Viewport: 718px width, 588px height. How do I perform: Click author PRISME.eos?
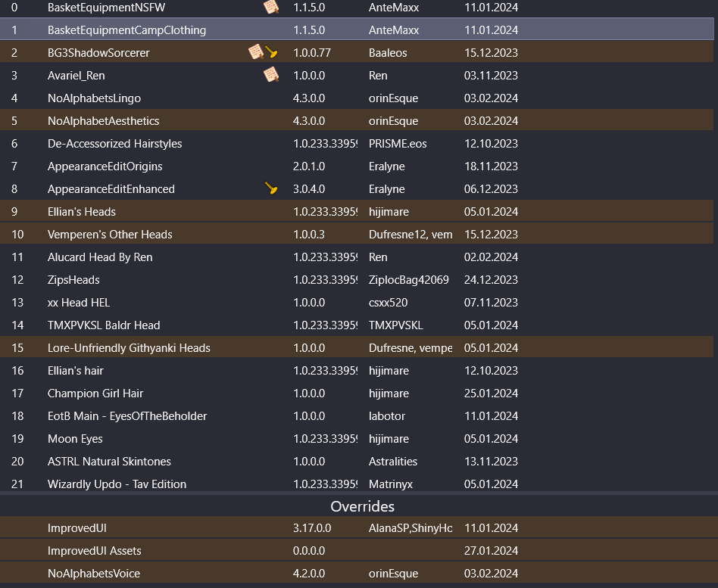click(398, 144)
